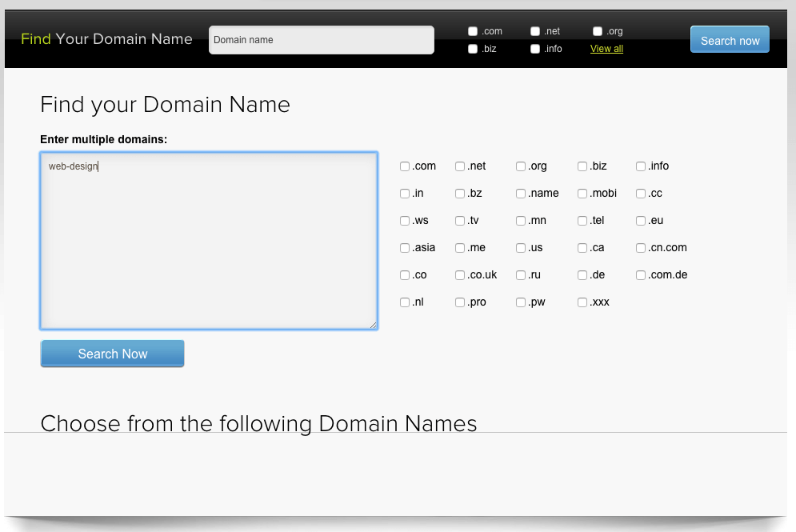Check the .net extension in the header
The image size is (796, 532).
[x=534, y=30]
